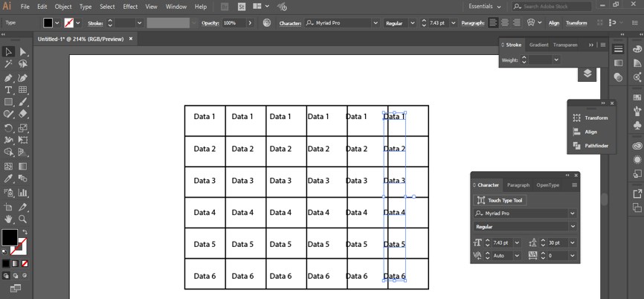Switch to Draw Normal mode

pyautogui.click(x=6, y=276)
